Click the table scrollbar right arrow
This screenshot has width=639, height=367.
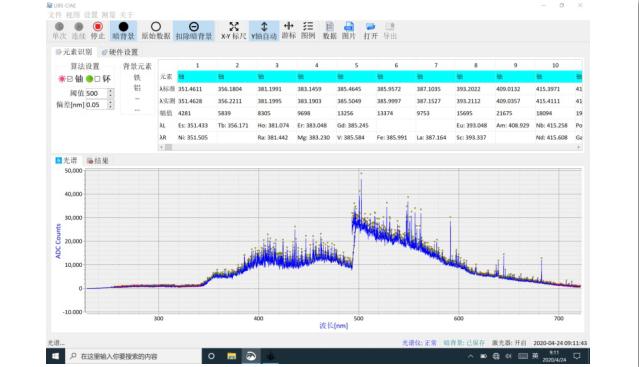(x=579, y=147)
